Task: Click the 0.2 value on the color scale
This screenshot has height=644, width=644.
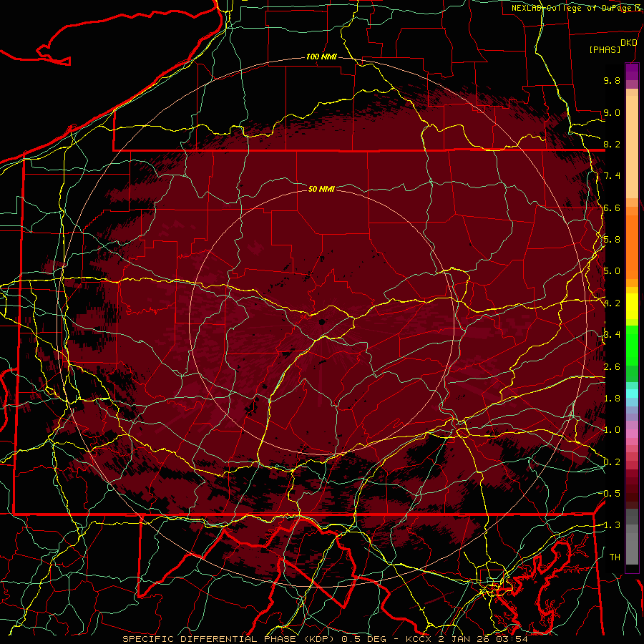Action: [x=612, y=462]
